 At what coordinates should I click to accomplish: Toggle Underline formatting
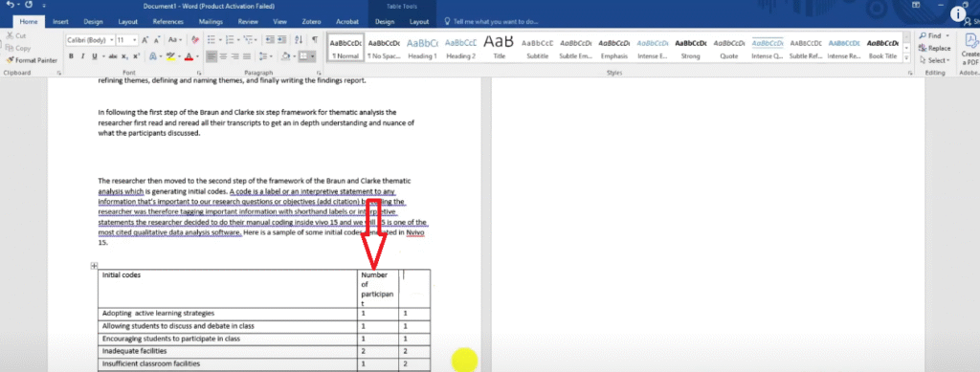coord(95,56)
